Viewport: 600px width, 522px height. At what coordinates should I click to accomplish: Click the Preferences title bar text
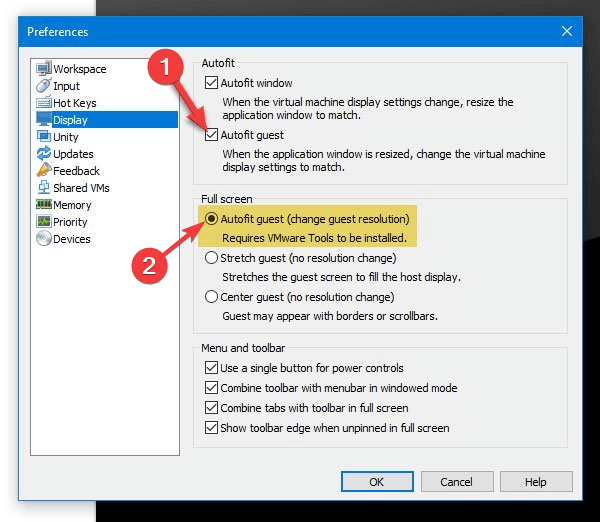[x=57, y=32]
